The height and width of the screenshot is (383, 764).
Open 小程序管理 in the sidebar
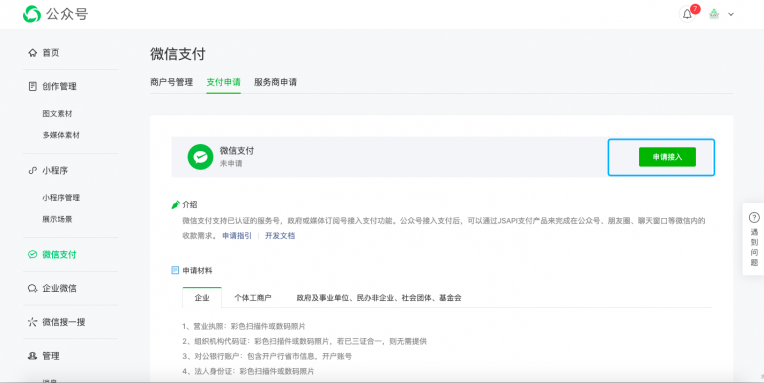(x=61, y=198)
